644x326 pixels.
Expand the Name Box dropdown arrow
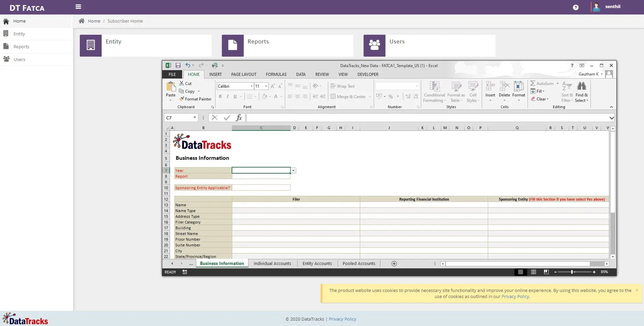195,118
